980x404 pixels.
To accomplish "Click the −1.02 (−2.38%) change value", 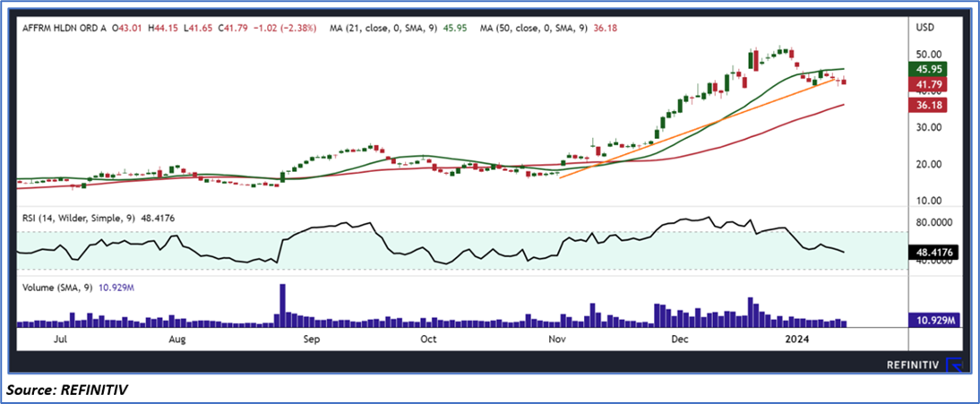I will tap(284, 28).
